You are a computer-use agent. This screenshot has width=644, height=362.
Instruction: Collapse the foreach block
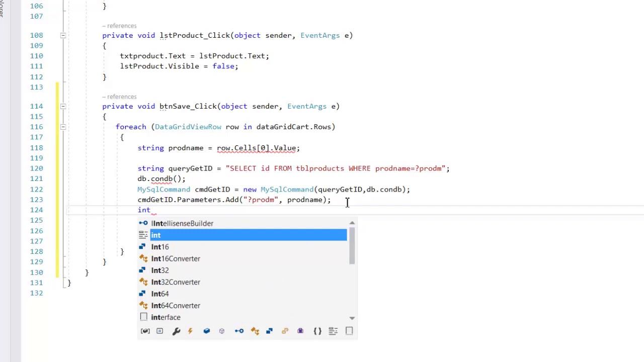(x=63, y=127)
